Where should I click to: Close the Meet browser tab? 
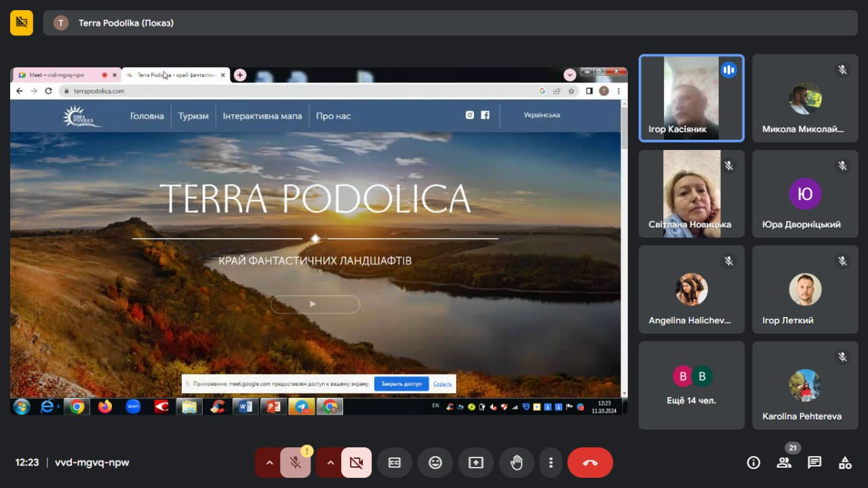(115, 75)
